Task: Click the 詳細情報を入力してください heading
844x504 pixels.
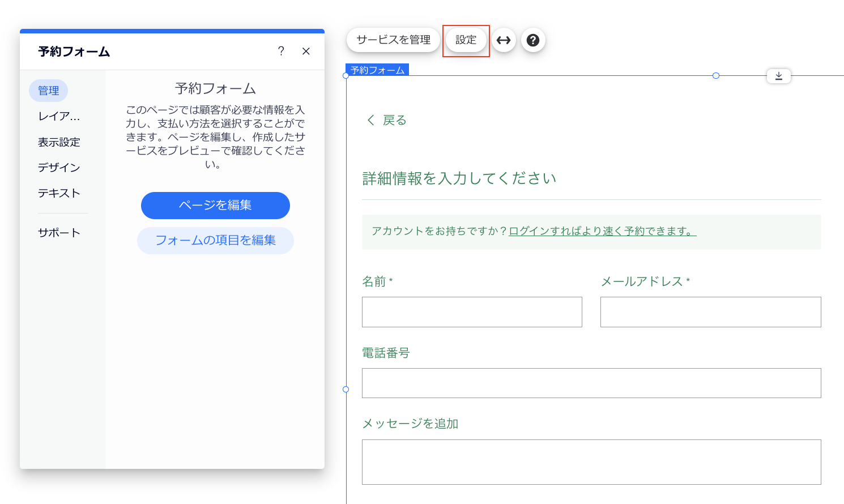Action: [x=459, y=178]
